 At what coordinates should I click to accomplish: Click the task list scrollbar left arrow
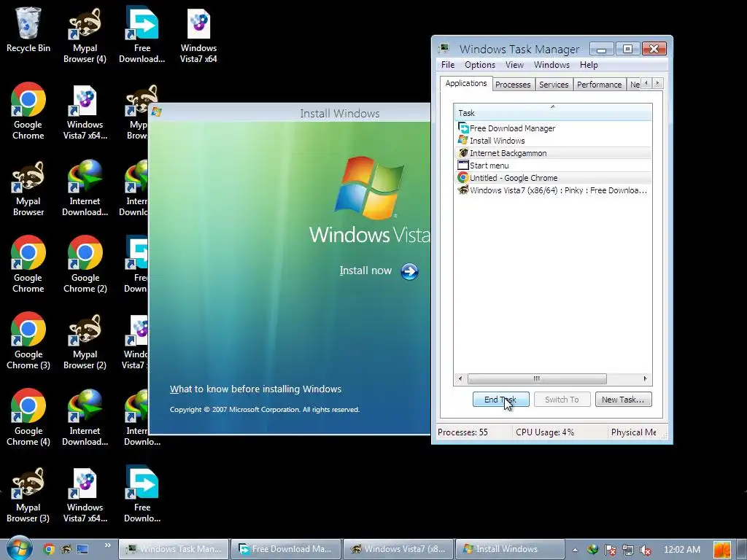click(x=460, y=379)
